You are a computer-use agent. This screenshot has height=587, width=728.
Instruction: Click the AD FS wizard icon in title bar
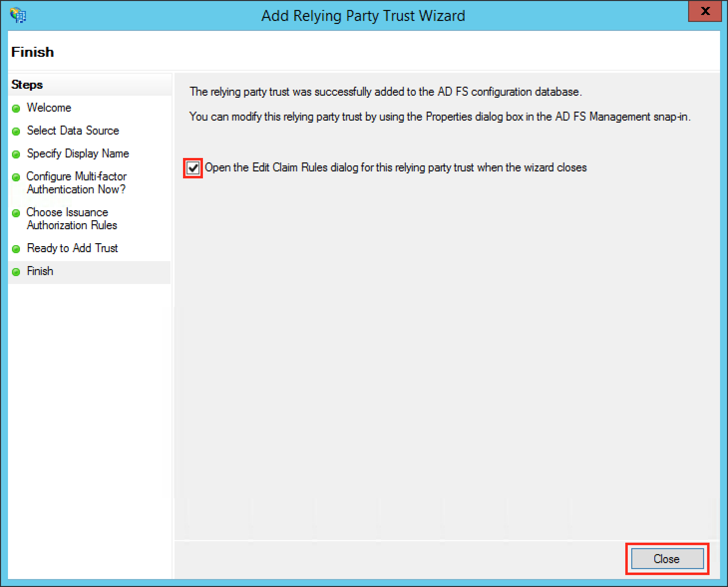[x=18, y=15]
